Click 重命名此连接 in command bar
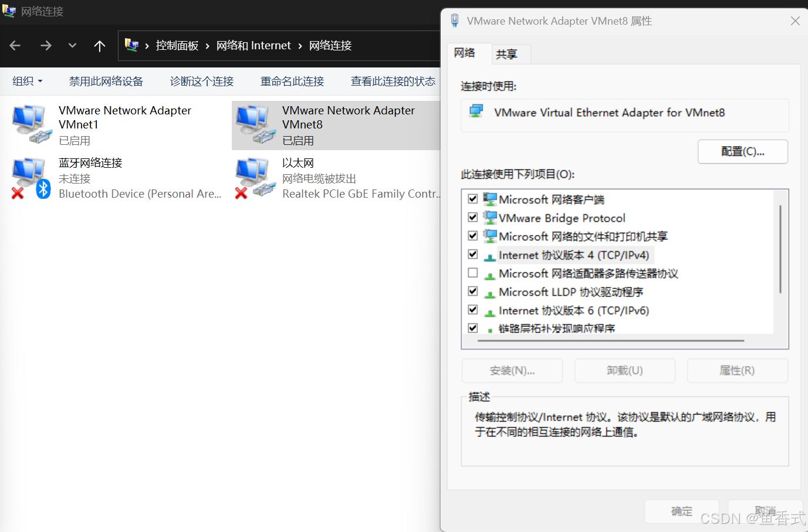Viewport: 808px width, 532px height. click(x=292, y=81)
